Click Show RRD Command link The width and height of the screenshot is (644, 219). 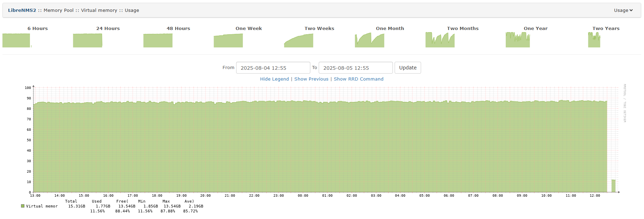click(x=358, y=79)
